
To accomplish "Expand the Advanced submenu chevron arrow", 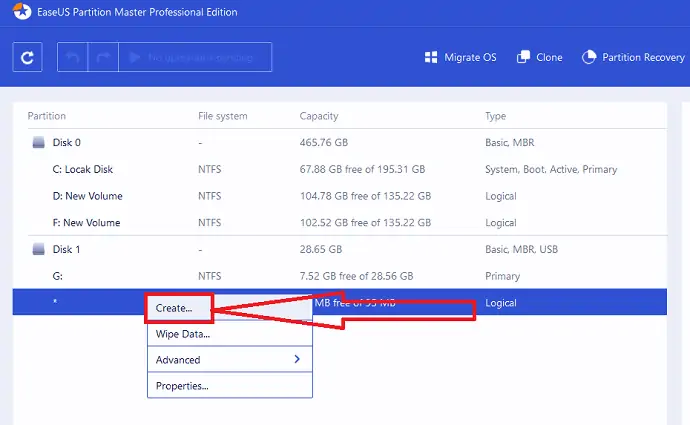I will [297, 359].
